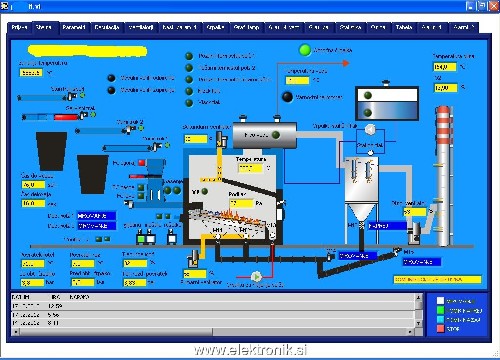This screenshot has height=360, width=500.
Task: Click the round fan symbol above the bypass box
Action: 370,129
